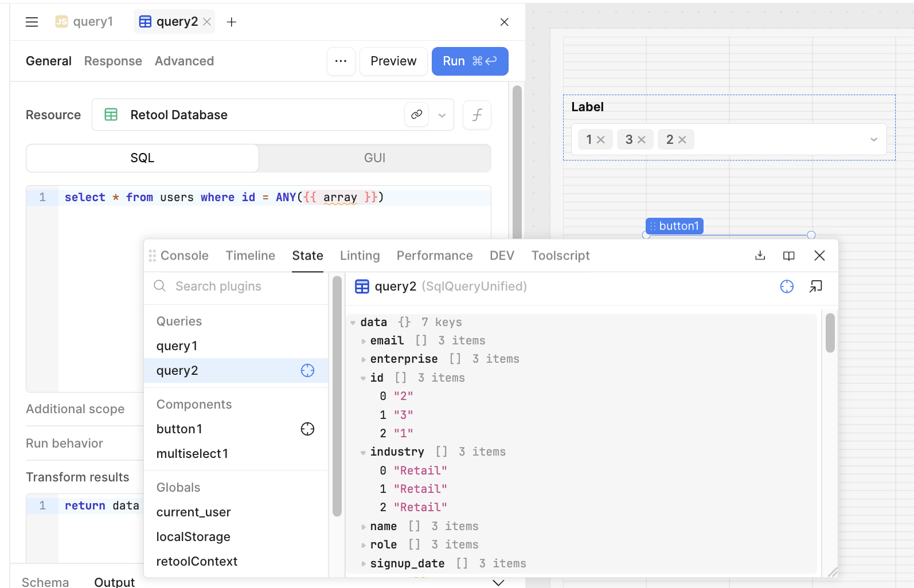Expand the enterprise array

click(x=364, y=359)
